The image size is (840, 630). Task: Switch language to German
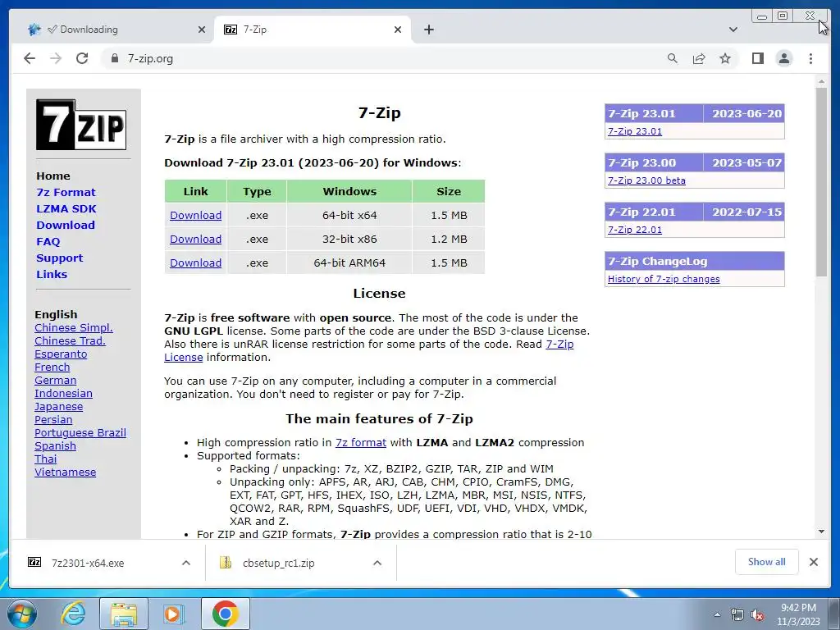click(x=55, y=381)
